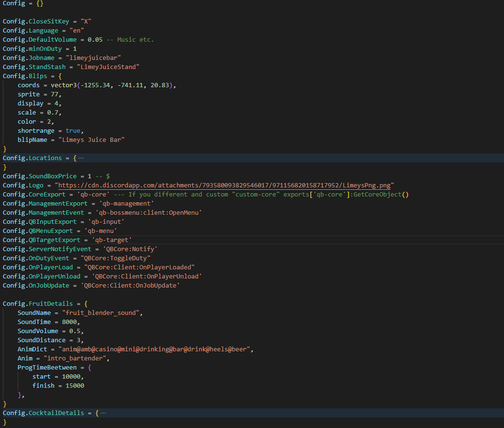Click the display value 4
The width and height of the screenshot is (504, 428).
56,104
